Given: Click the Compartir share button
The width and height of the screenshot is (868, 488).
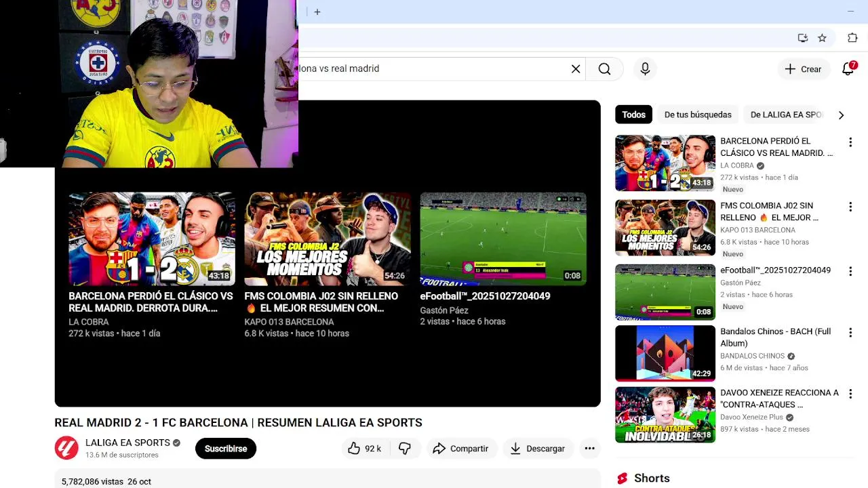Looking at the screenshot, I should (x=460, y=449).
